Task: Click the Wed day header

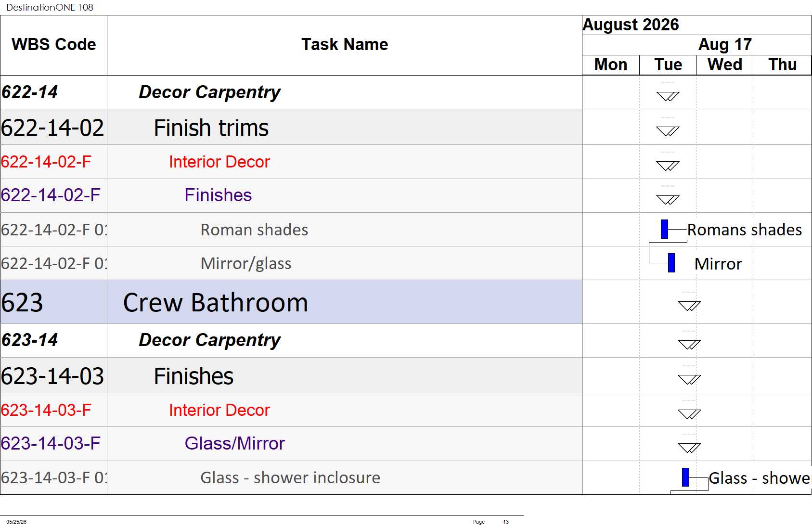Action: [x=725, y=65]
